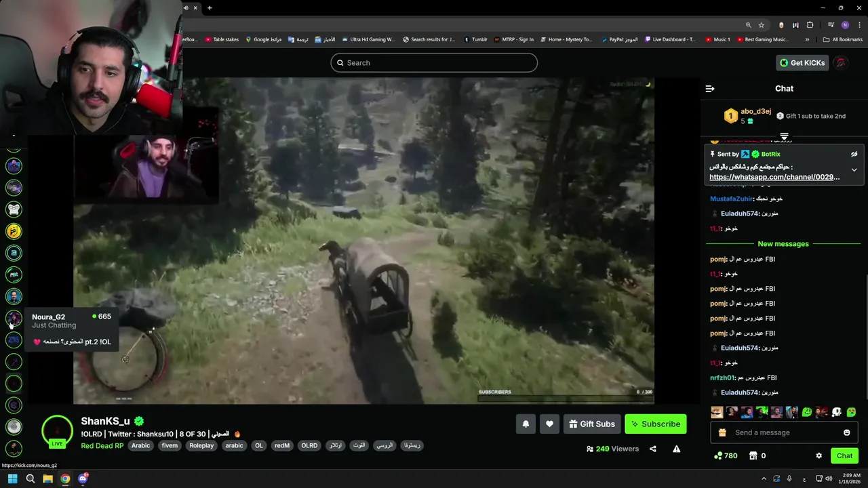
Task: Click the BotRix sender name
Action: click(770, 154)
